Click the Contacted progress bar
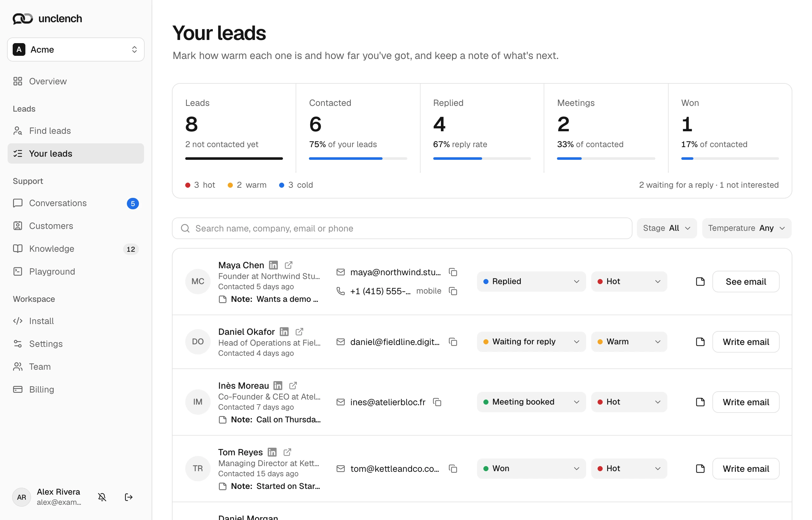 [358, 158]
